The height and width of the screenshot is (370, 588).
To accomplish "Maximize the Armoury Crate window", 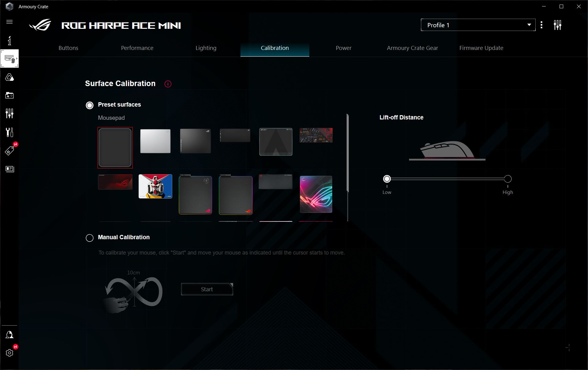I will [561, 6].
